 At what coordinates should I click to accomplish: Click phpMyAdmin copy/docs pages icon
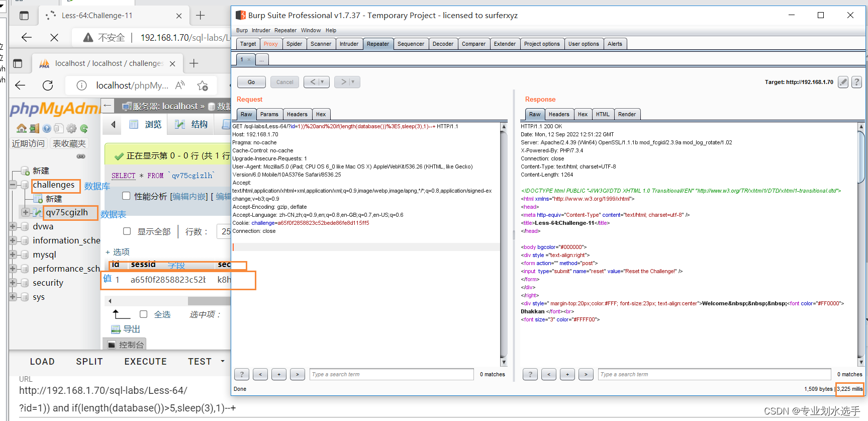click(59, 128)
